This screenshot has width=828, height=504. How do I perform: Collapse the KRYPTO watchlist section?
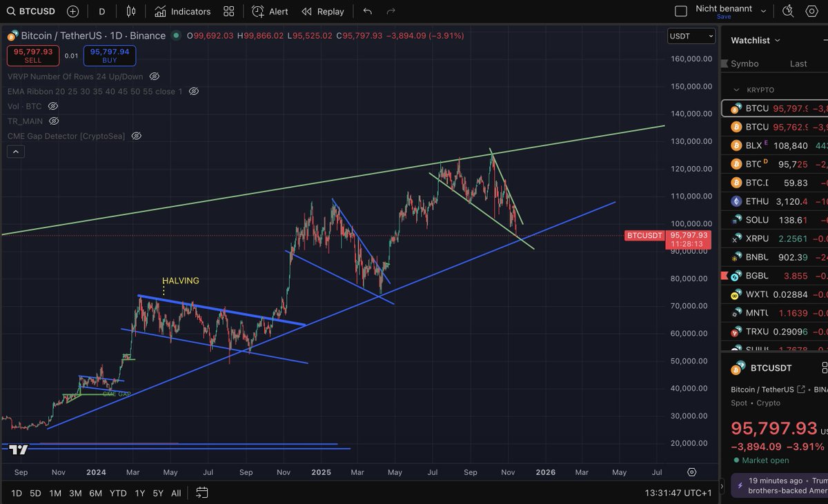pos(736,90)
